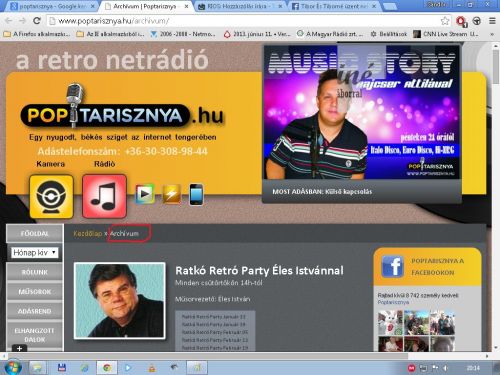Open the 2006-2008 Netmo bookmark
Screen dimensions: 500x375
coord(183,34)
